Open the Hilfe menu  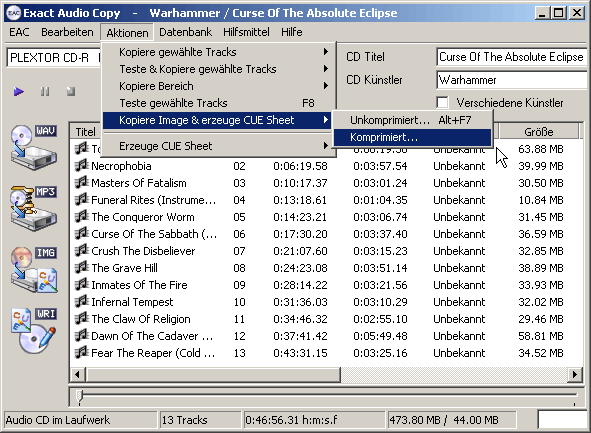pos(291,32)
